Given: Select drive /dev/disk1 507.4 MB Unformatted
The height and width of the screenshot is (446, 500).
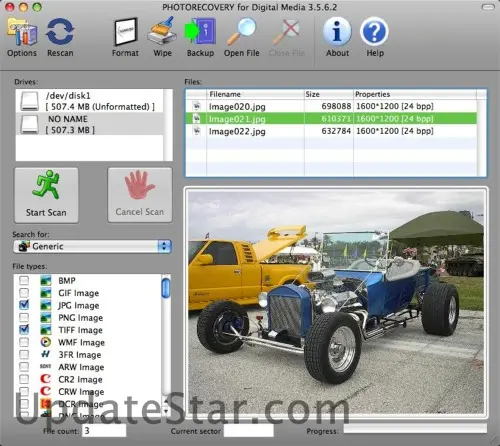Looking at the screenshot, I should point(89,101).
